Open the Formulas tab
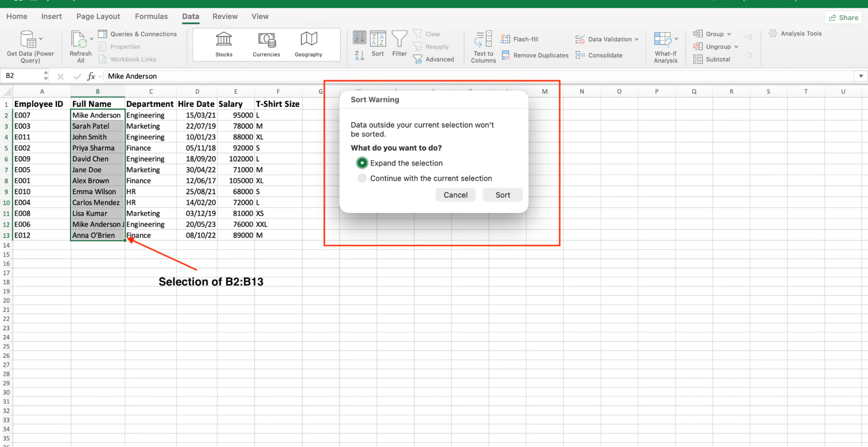This screenshot has height=447, width=868. click(x=151, y=17)
